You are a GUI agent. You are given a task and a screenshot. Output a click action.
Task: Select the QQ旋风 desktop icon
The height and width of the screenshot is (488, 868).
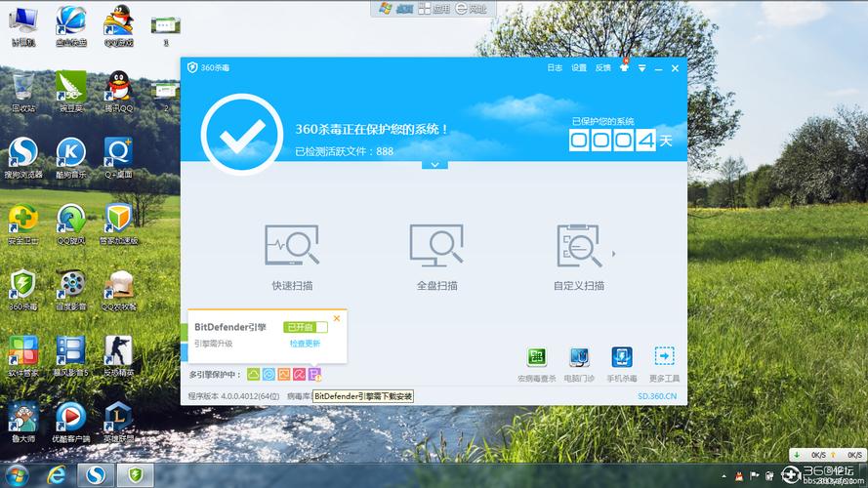(71, 224)
